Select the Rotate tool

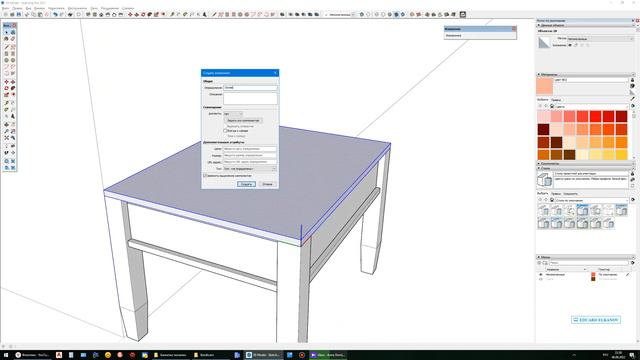click(7, 88)
